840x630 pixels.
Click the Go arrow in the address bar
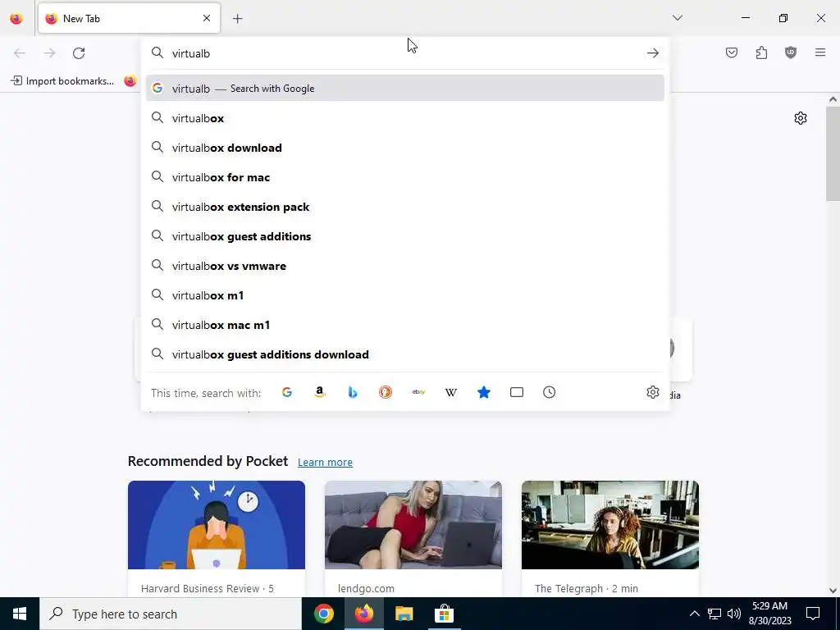(x=652, y=53)
